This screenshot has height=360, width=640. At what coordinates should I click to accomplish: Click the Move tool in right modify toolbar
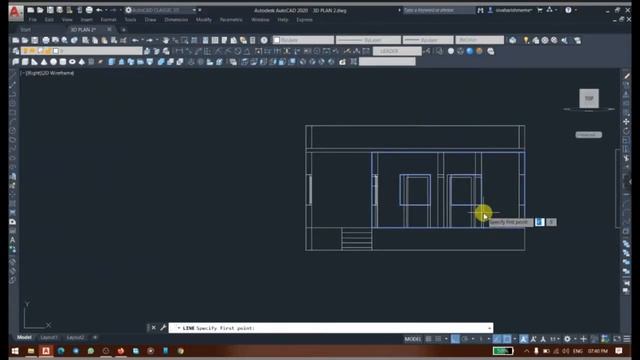626,122
